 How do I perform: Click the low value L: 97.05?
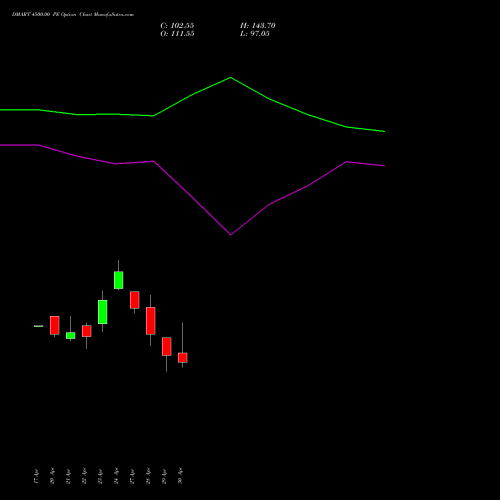[x=255, y=34]
